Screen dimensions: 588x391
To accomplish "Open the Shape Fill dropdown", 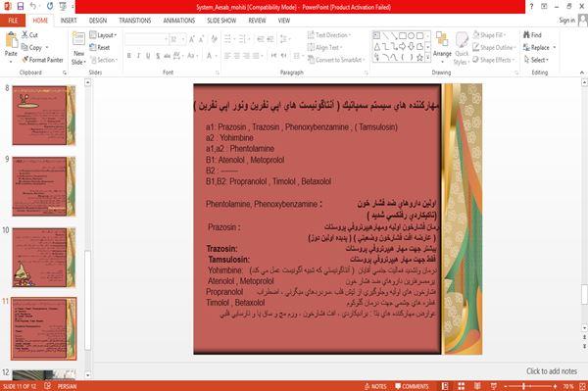I will 489,35.
